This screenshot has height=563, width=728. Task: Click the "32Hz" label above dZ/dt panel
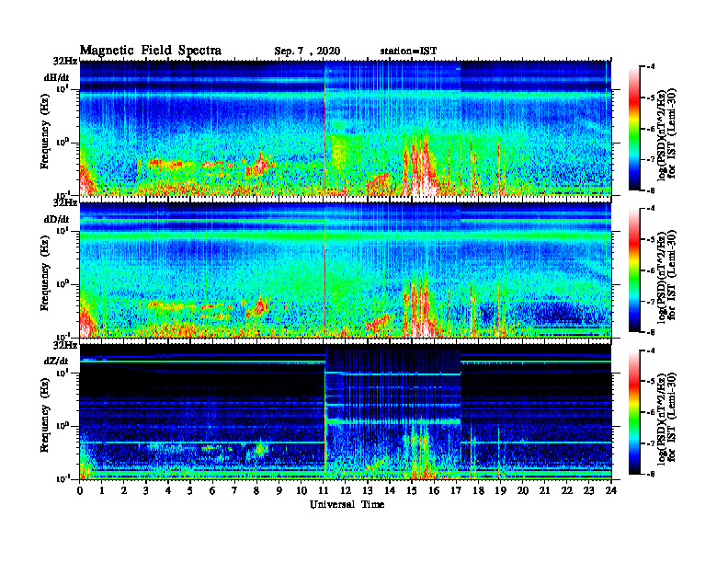click(65, 345)
